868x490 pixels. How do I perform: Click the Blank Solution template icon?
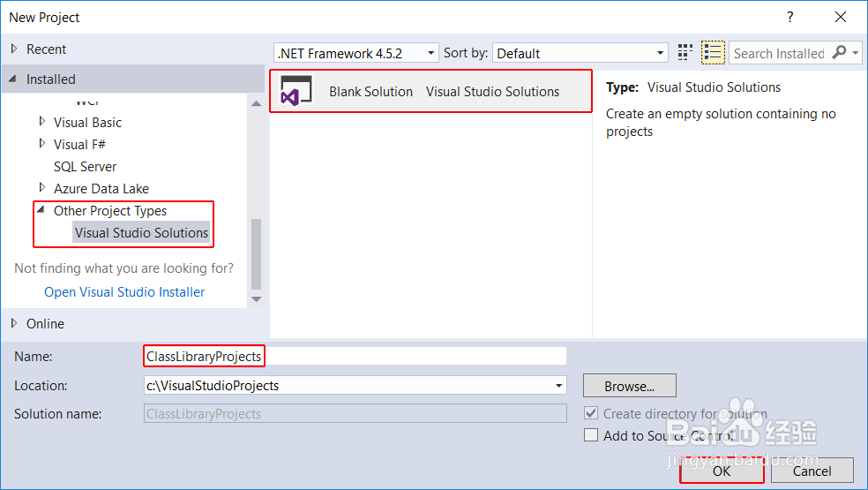tap(296, 91)
